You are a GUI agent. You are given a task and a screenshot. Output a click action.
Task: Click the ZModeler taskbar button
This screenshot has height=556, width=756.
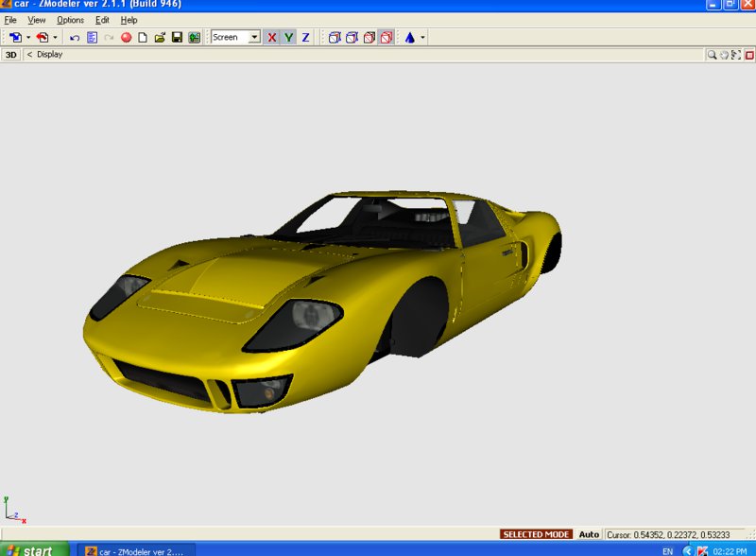[x=136, y=551]
